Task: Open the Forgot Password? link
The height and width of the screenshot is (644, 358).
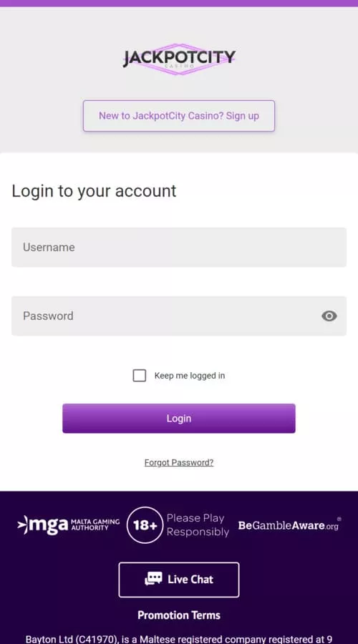Action: (179, 462)
